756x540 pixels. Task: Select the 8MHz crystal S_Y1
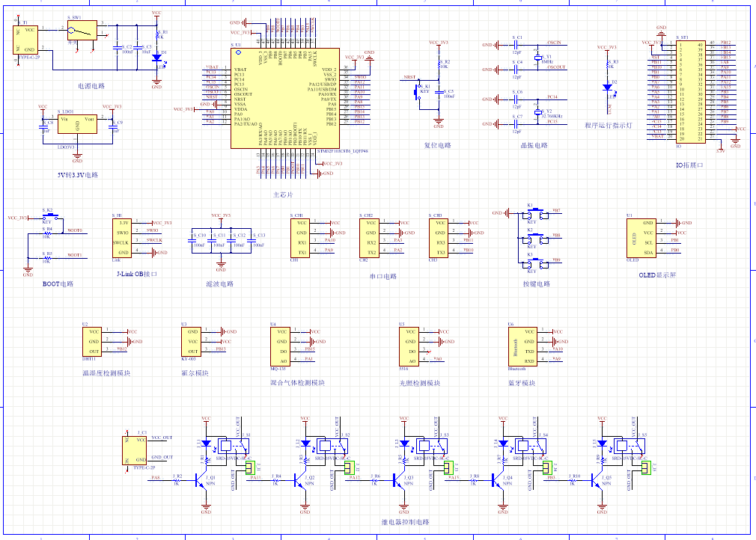(538, 58)
